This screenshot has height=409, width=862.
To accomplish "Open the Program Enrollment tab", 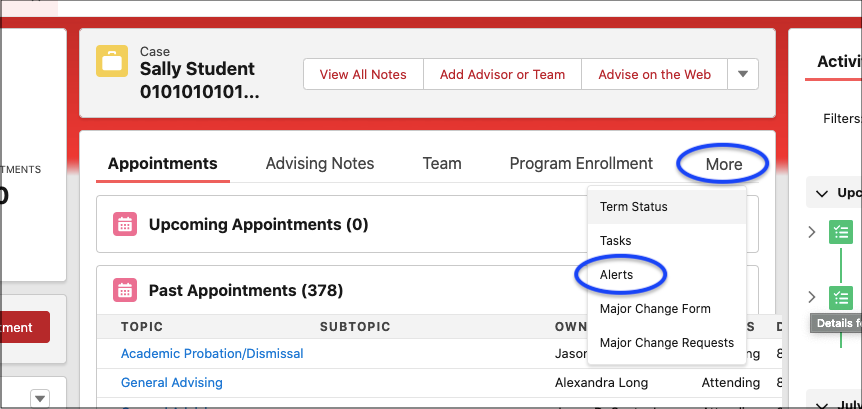I will (581, 163).
